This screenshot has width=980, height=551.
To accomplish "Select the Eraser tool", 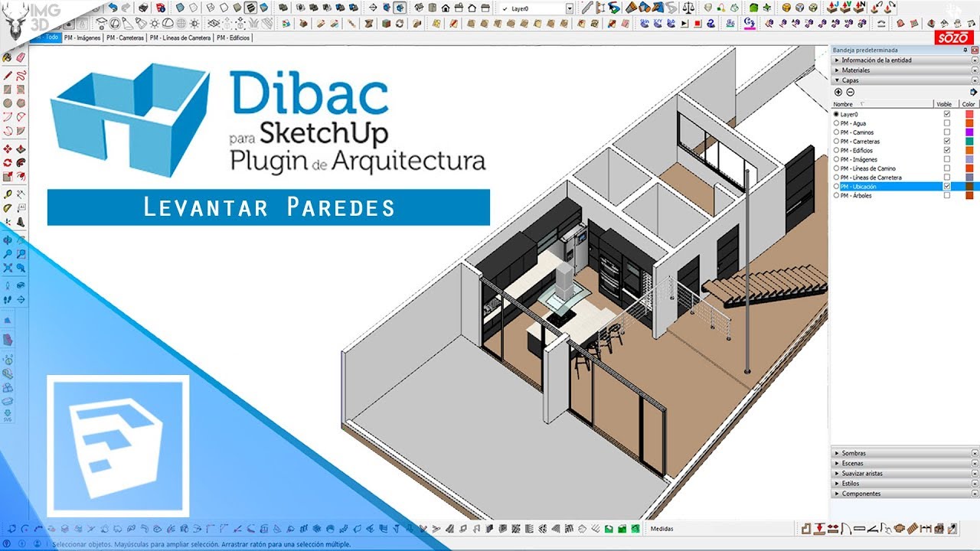I will [21, 57].
